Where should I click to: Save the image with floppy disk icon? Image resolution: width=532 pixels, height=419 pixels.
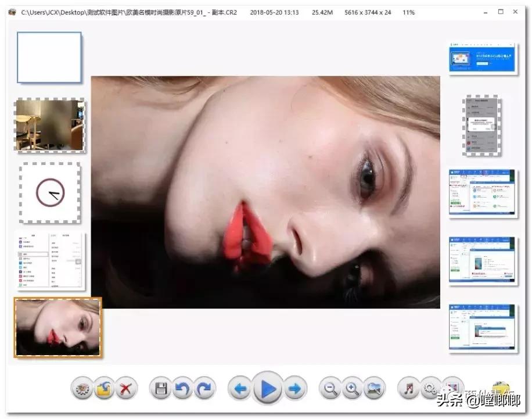click(x=160, y=389)
